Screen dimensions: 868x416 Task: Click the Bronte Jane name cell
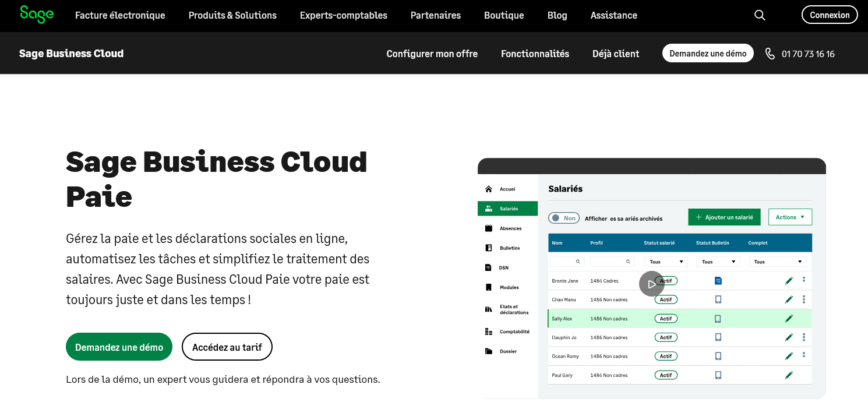565,281
